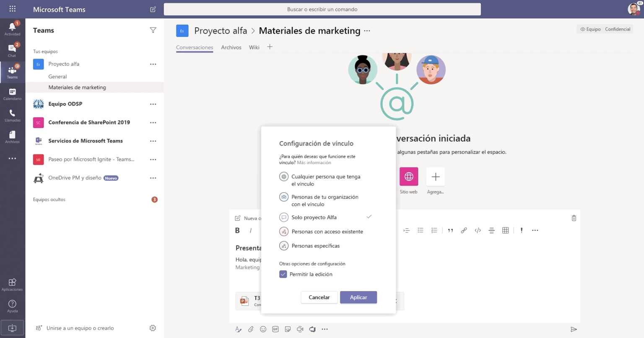Viewport: 644px width, 338px height.
Task: Insert a table into the message
Action: click(x=505, y=230)
